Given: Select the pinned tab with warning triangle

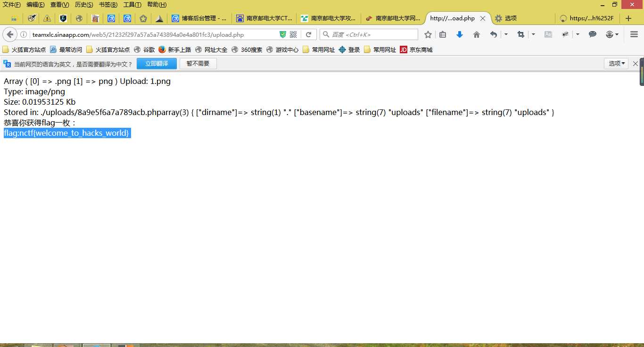Looking at the screenshot, I should click(x=47, y=18).
